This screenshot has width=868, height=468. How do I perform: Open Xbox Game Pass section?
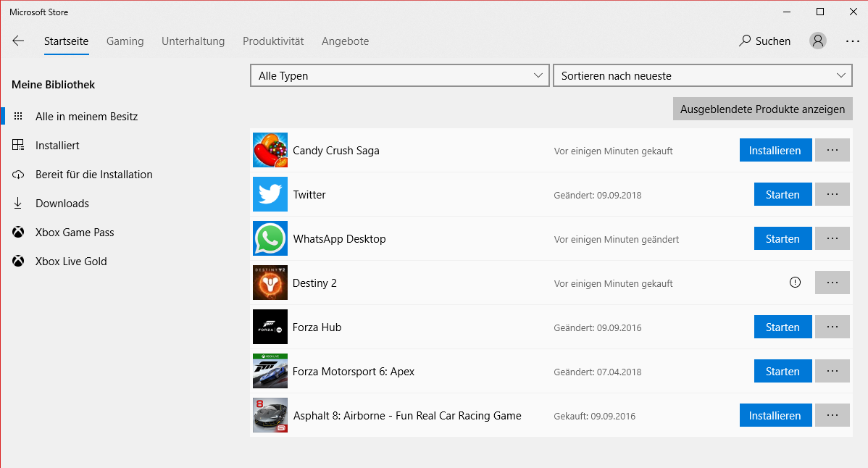point(75,233)
